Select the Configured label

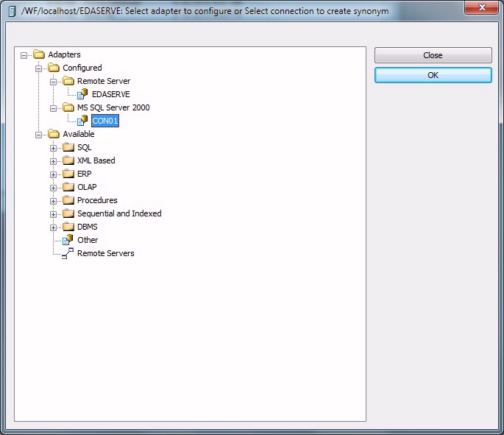(82, 68)
